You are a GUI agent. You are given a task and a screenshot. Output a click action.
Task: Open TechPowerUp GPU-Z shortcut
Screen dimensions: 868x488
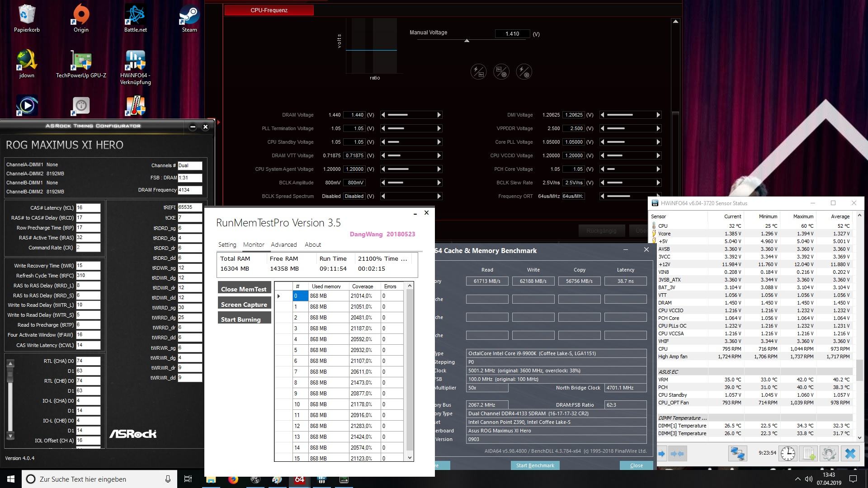[x=81, y=64]
